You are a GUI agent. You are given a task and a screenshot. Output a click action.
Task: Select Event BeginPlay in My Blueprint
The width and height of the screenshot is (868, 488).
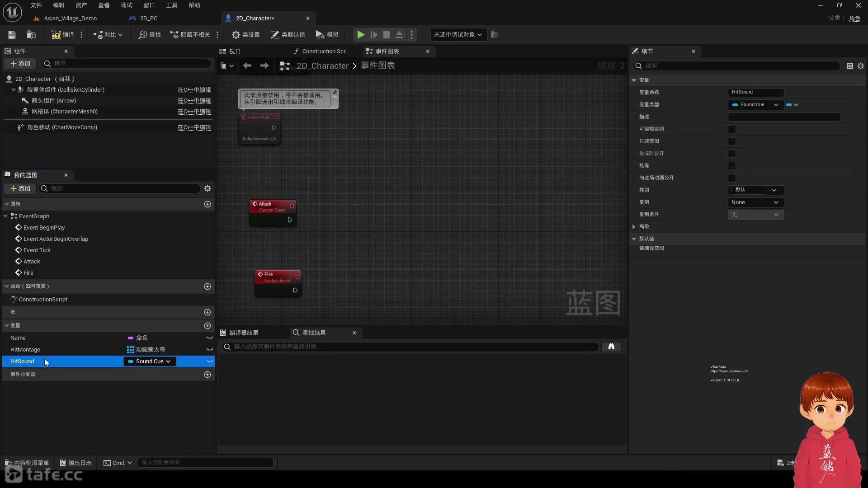pyautogui.click(x=44, y=228)
